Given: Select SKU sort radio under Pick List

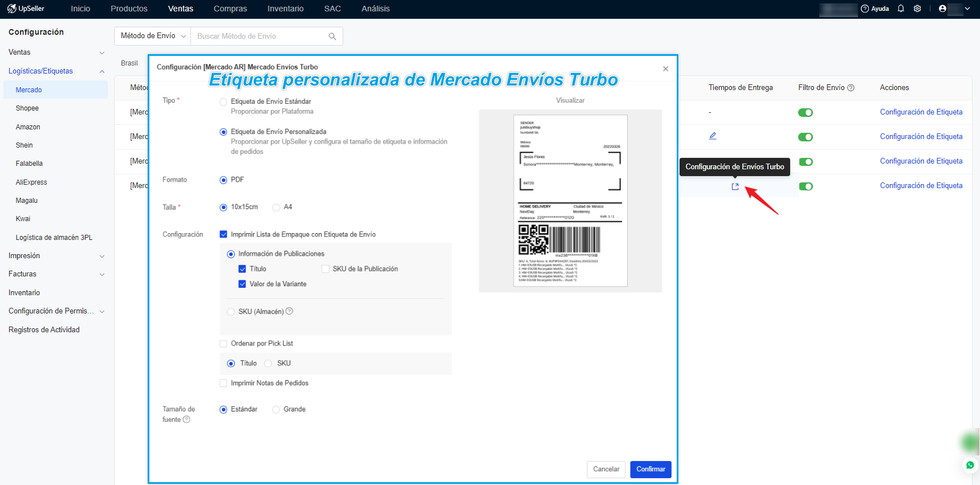Looking at the screenshot, I should [x=268, y=364].
